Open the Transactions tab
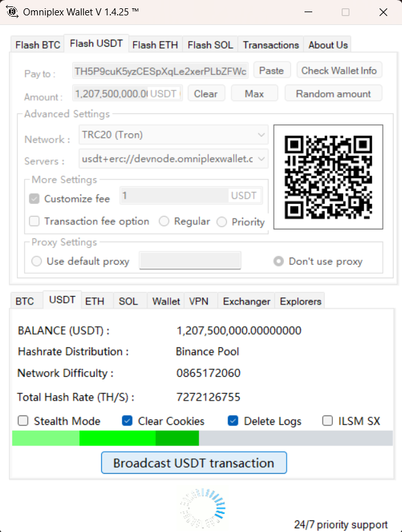The width and height of the screenshot is (402, 532). [x=271, y=45]
